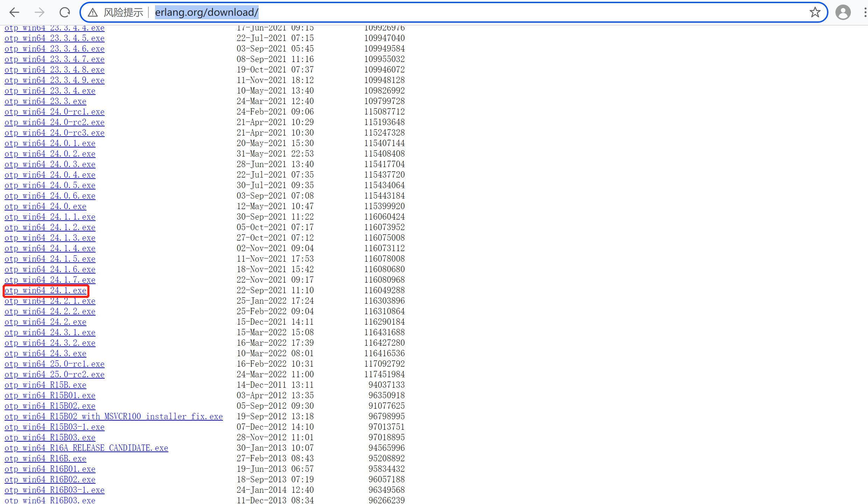Click the file size 116049288
This screenshot has width=868, height=504.
[384, 290]
